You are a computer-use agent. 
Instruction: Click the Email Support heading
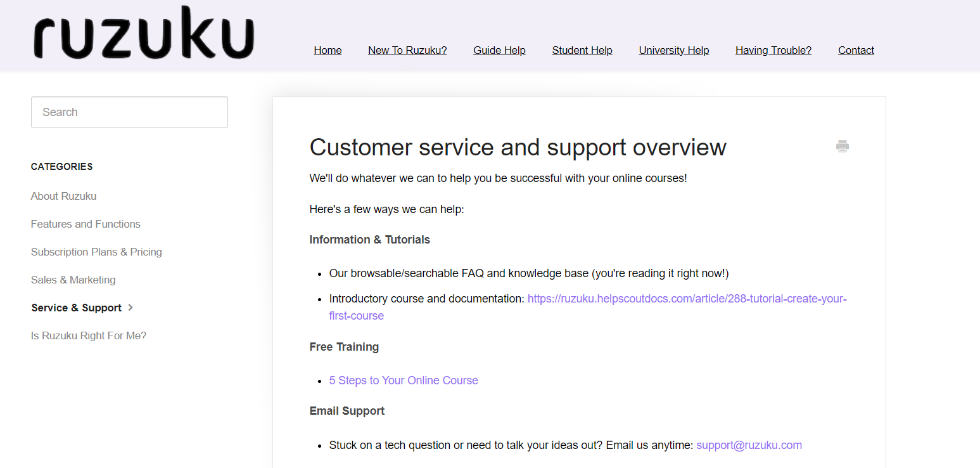(347, 411)
